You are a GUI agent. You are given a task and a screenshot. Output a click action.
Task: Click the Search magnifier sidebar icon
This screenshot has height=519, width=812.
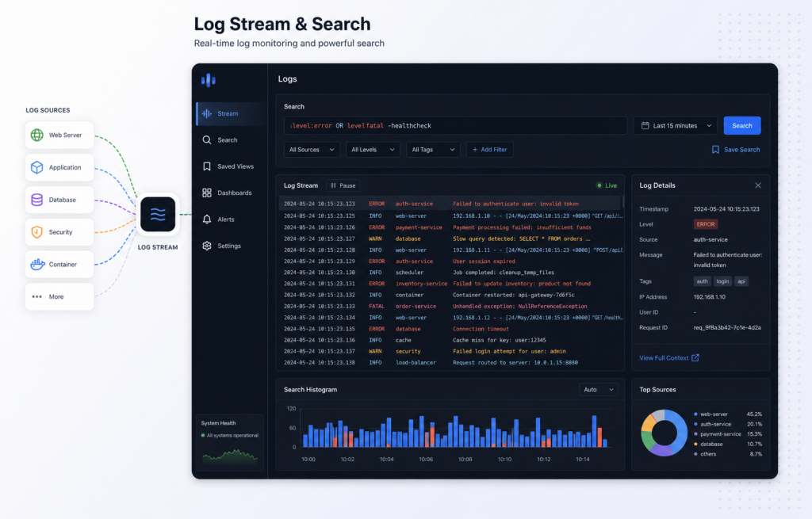[207, 139]
